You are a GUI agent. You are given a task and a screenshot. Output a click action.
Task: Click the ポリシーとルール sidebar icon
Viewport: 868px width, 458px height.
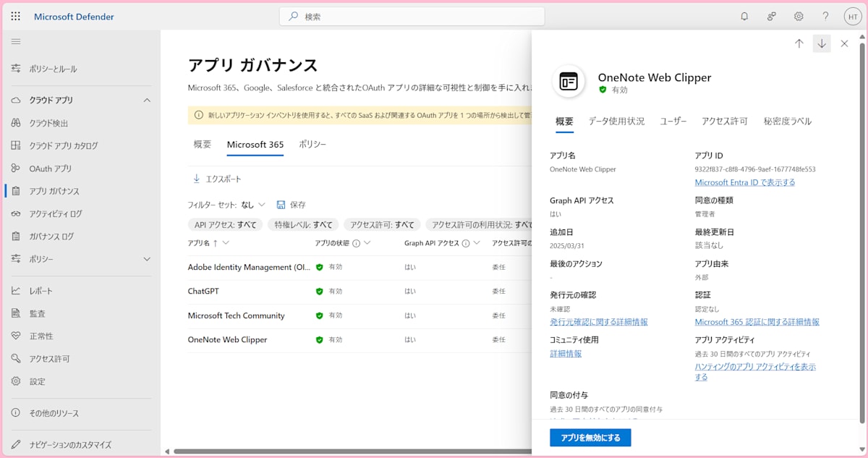coord(16,69)
